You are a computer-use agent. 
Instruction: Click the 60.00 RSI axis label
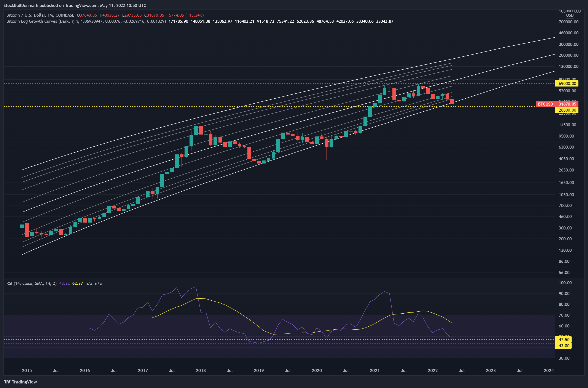(x=564, y=326)
